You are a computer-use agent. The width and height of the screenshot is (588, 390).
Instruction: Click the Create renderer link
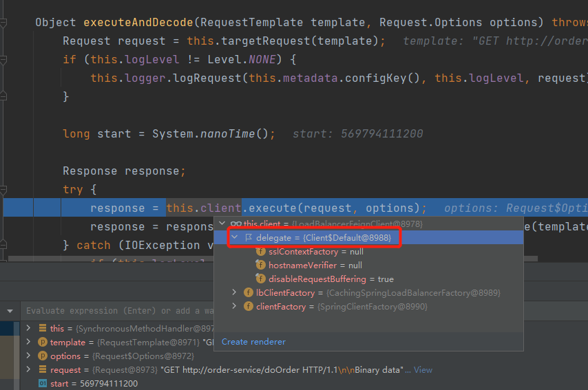(253, 342)
